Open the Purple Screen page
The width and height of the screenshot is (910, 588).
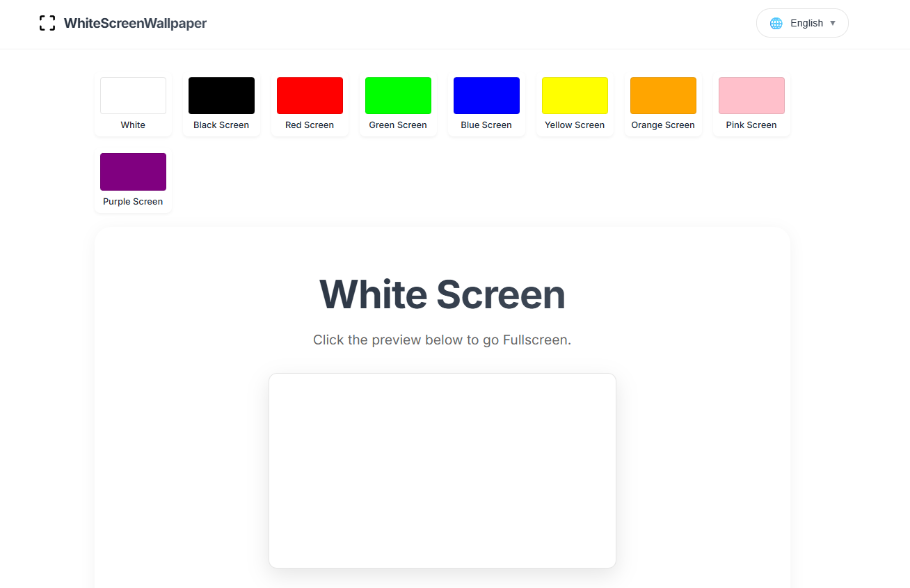(133, 181)
